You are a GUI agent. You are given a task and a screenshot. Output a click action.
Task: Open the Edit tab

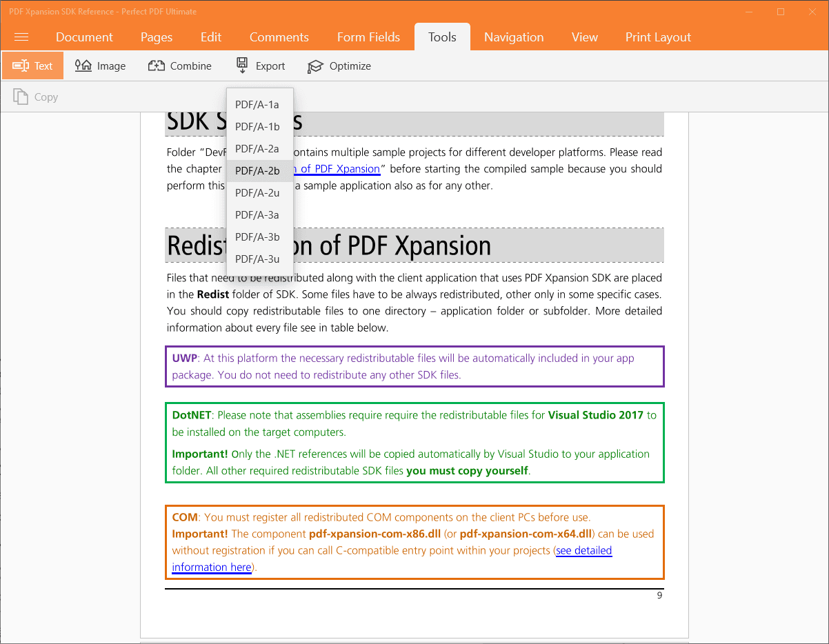click(x=211, y=37)
